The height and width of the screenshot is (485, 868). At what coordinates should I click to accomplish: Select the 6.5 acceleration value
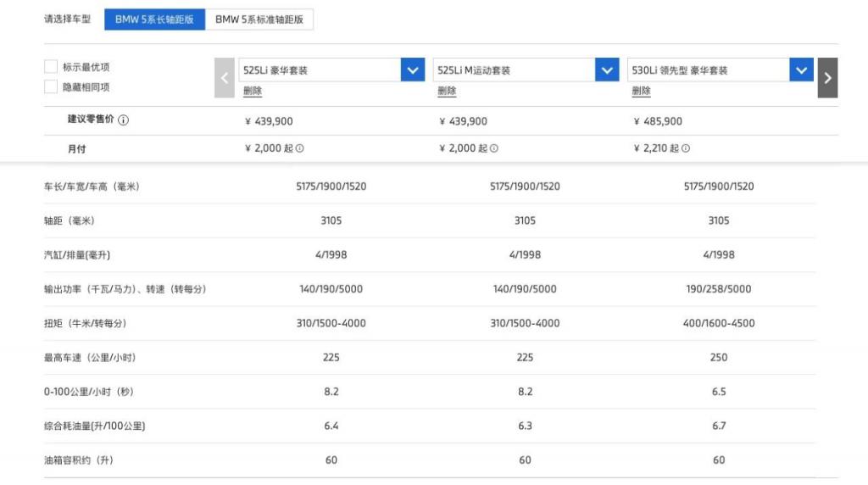point(719,392)
